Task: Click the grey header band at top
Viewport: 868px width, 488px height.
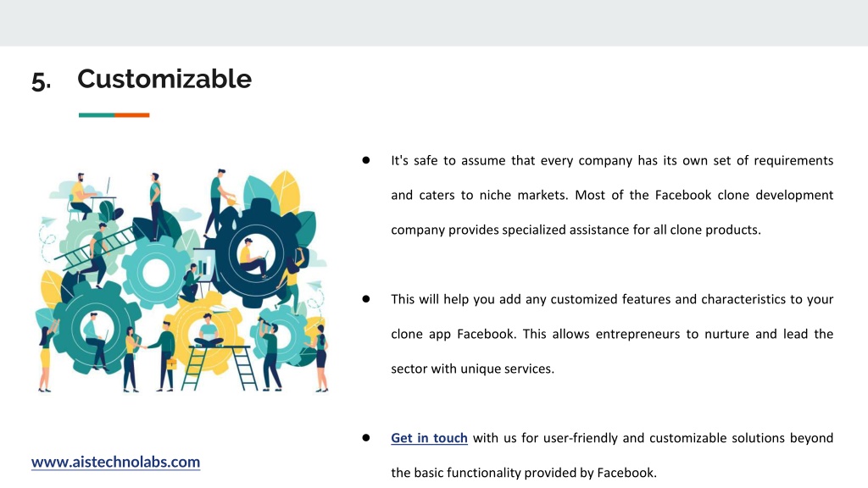Action: (434, 23)
